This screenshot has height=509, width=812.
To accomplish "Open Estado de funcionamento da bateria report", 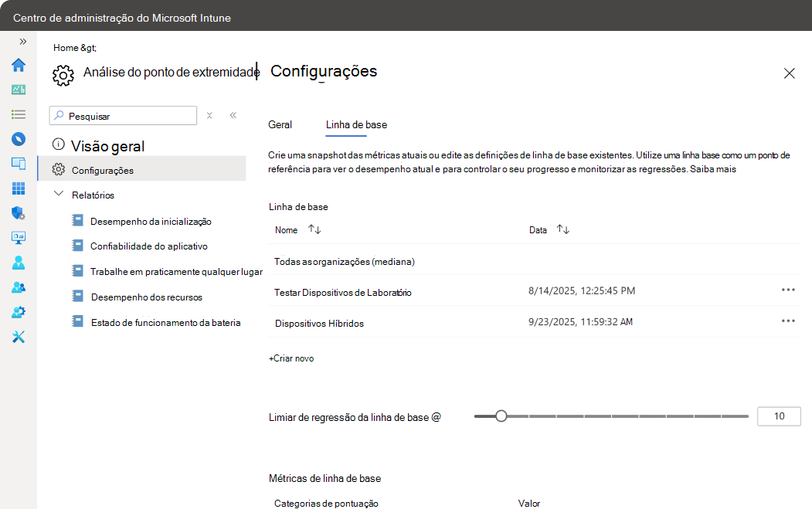I will click(165, 323).
